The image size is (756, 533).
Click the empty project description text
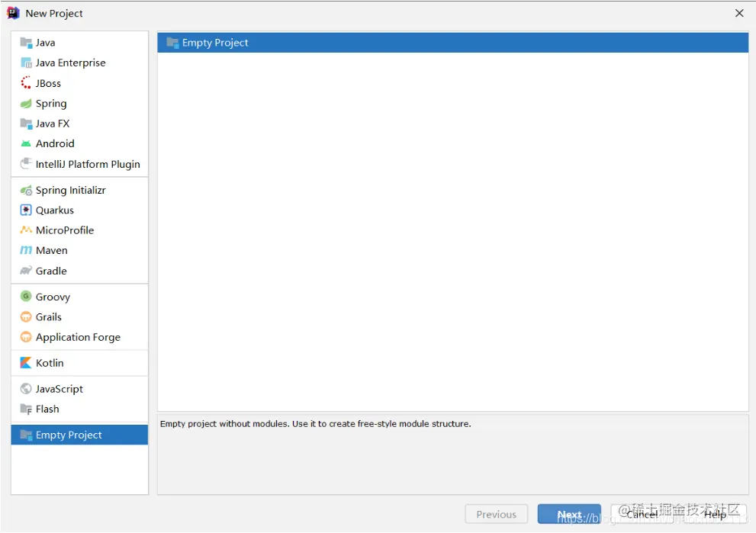315,424
